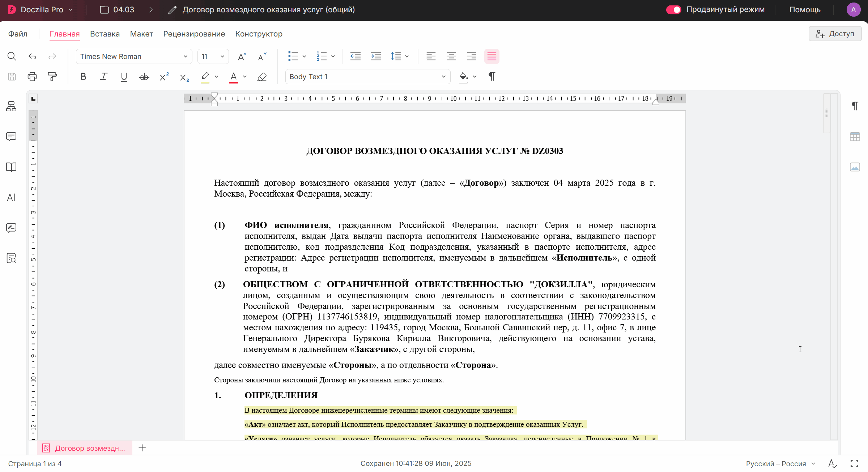This screenshot has width=868, height=472.
Task: Open paragraph settings in right sidebar
Action: 855,106
